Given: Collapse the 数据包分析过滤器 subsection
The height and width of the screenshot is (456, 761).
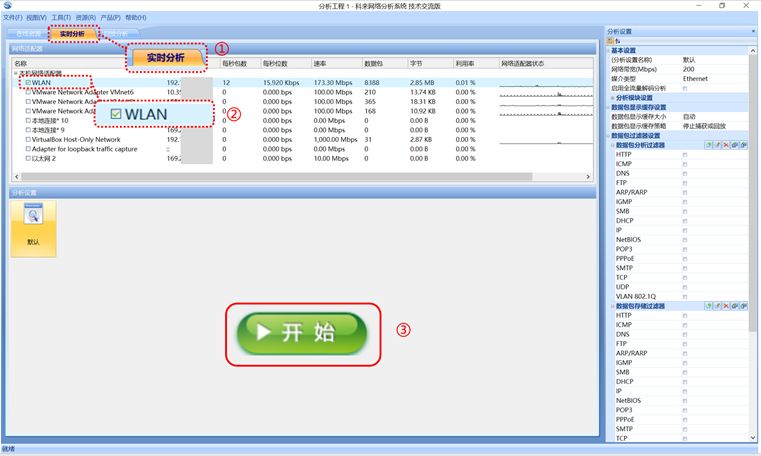Looking at the screenshot, I should click(x=612, y=145).
